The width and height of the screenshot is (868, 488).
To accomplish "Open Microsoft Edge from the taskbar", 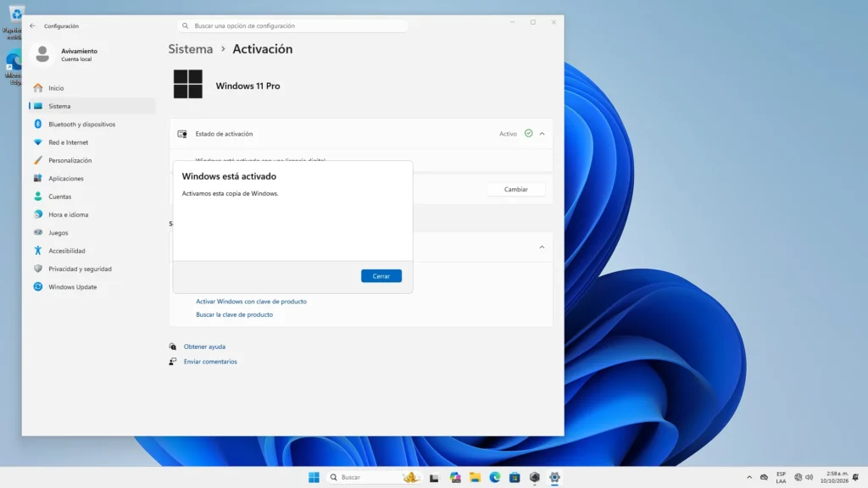I will [495, 478].
